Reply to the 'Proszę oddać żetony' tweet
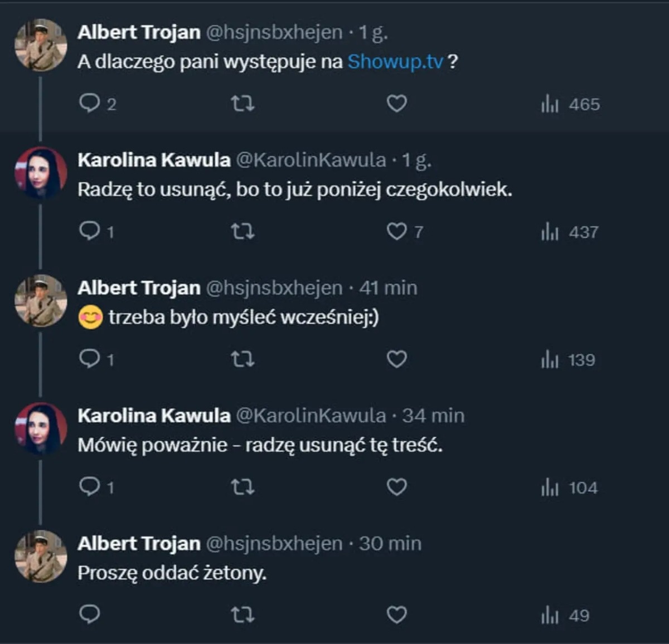This screenshot has width=669, height=644. [x=89, y=615]
